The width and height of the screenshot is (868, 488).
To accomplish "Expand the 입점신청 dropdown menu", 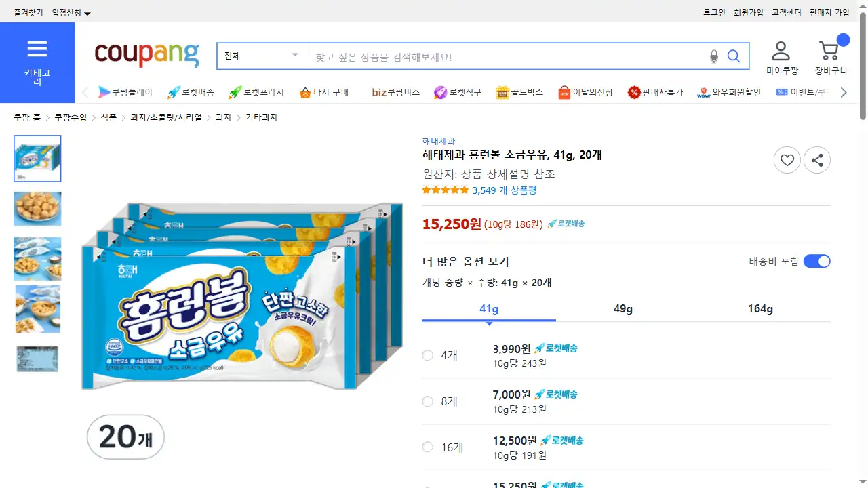I will point(71,13).
